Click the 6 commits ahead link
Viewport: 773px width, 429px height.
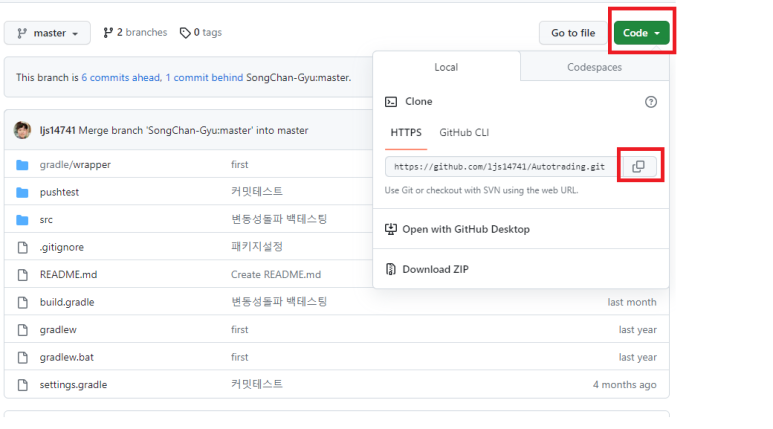click(x=121, y=77)
